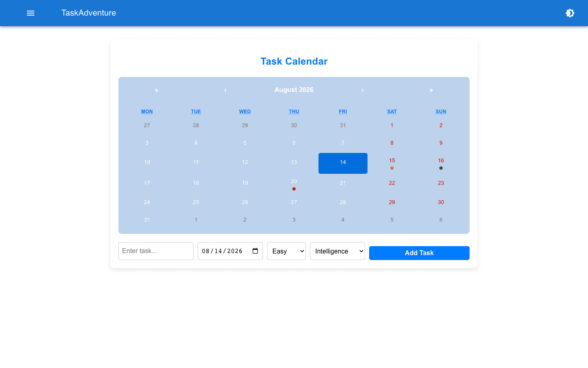The height and width of the screenshot is (368, 588).
Task: Click the August 2026 month label
Action: click(x=294, y=90)
